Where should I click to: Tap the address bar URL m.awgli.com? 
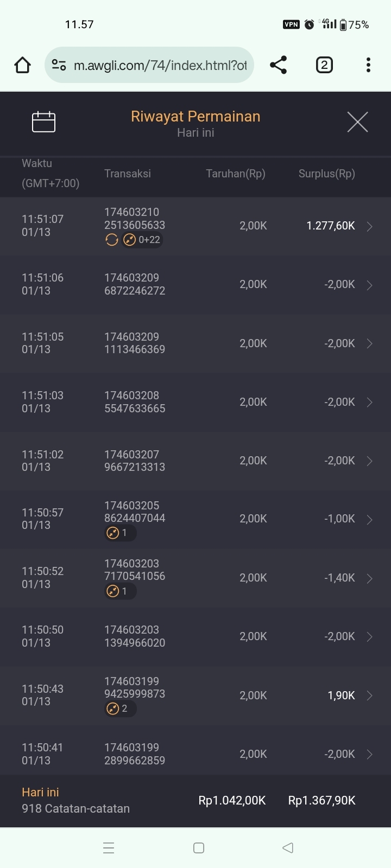(x=160, y=66)
